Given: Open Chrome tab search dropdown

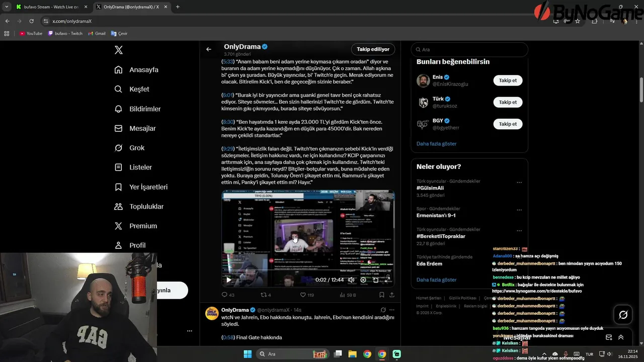Looking at the screenshot, I should [7, 7].
